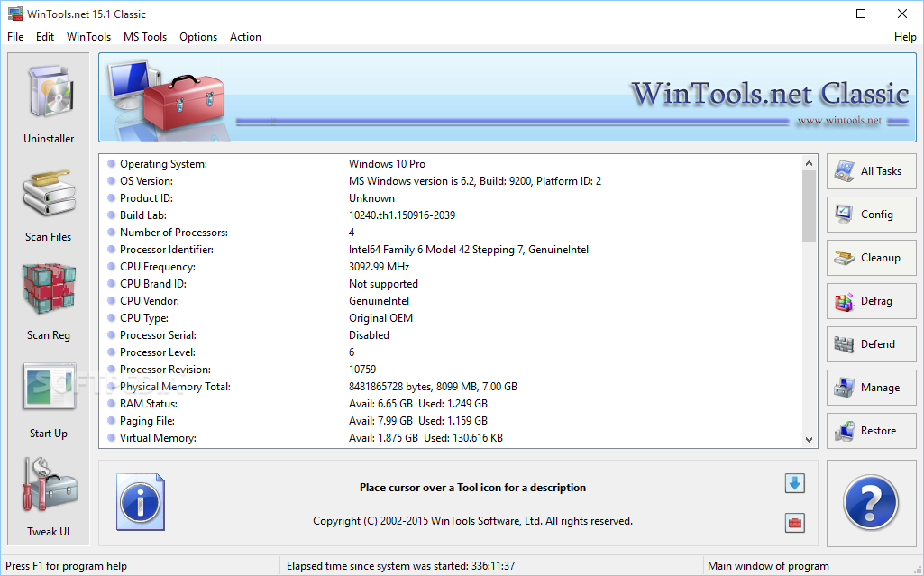Screen dimensions: 924x576
Task: Open the WinTools menu
Action: [x=88, y=37]
